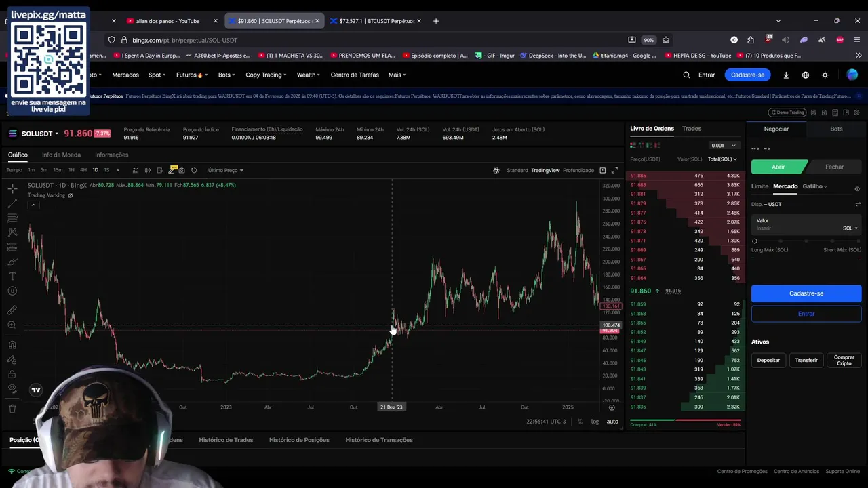The height and width of the screenshot is (488, 868).
Task: Select the text annotation tool
Action: click(12, 276)
